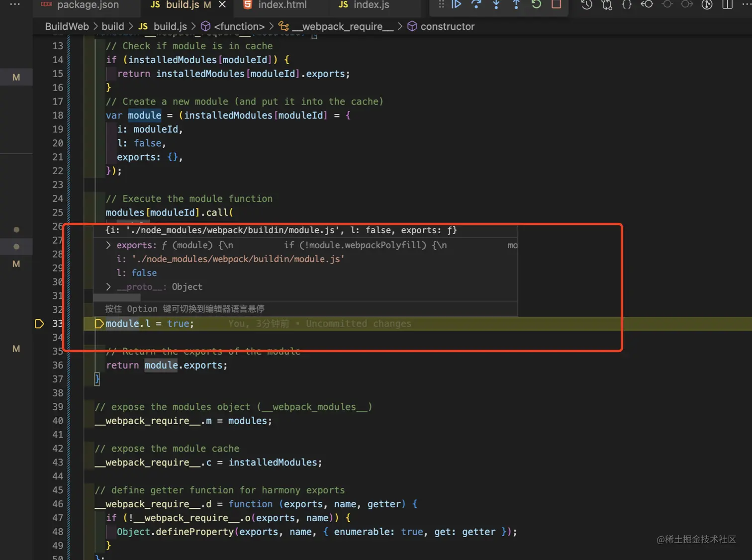Open the constructor breadcrumb symbol
752x560 pixels.
pos(441,26)
